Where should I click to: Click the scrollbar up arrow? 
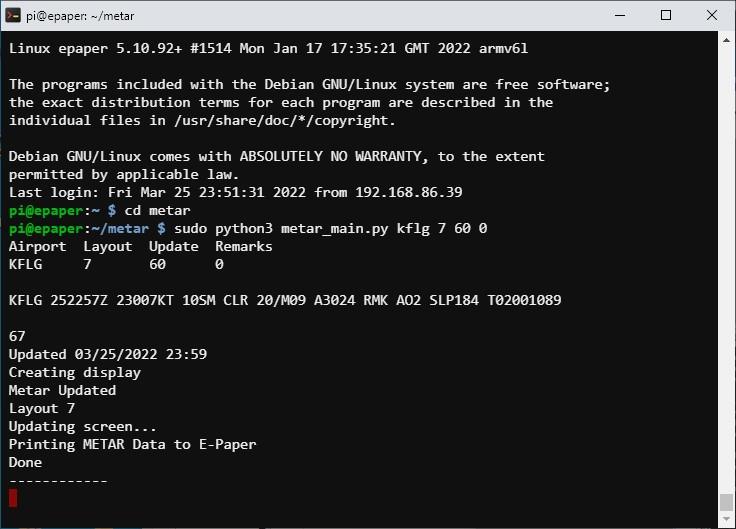[x=726, y=40]
